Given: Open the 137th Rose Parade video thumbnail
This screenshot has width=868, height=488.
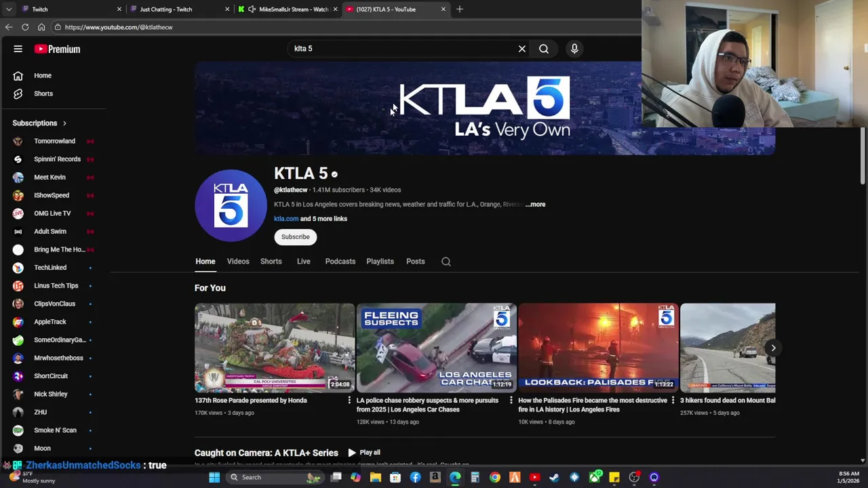Looking at the screenshot, I should point(274,348).
